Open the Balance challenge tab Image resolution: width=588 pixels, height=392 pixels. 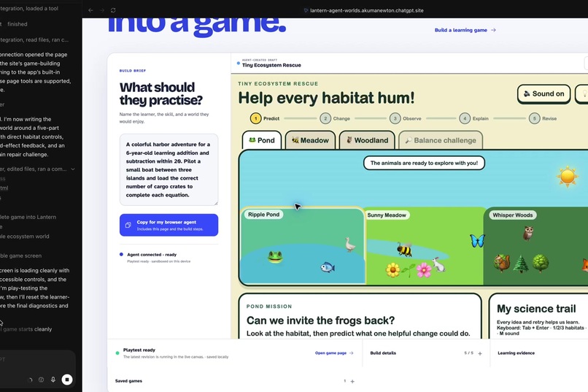click(441, 140)
